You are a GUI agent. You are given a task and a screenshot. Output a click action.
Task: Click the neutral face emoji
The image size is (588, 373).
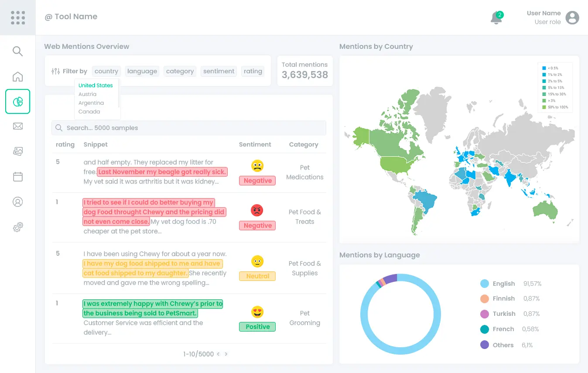257,261
